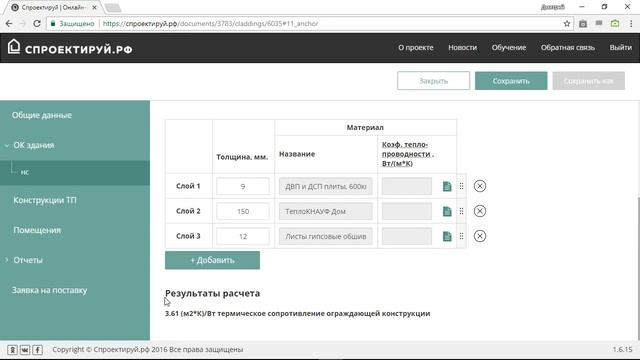
Task: Click the Слой 2 row label
Action: pyautogui.click(x=188, y=211)
